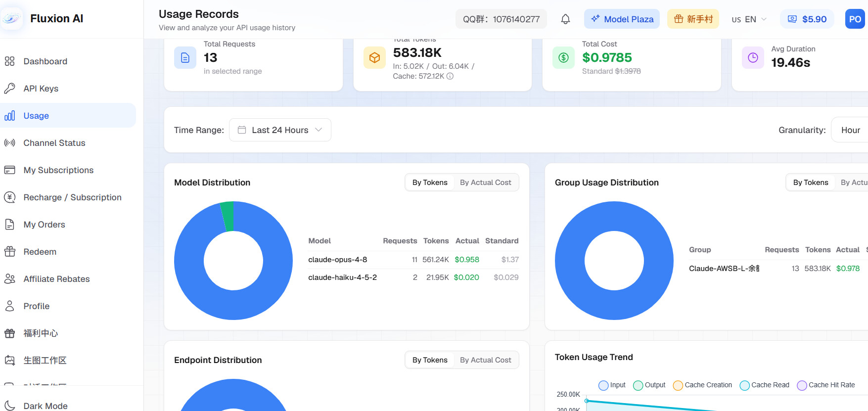Click the My Subscriptions card icon

click(x=9, y=170)
